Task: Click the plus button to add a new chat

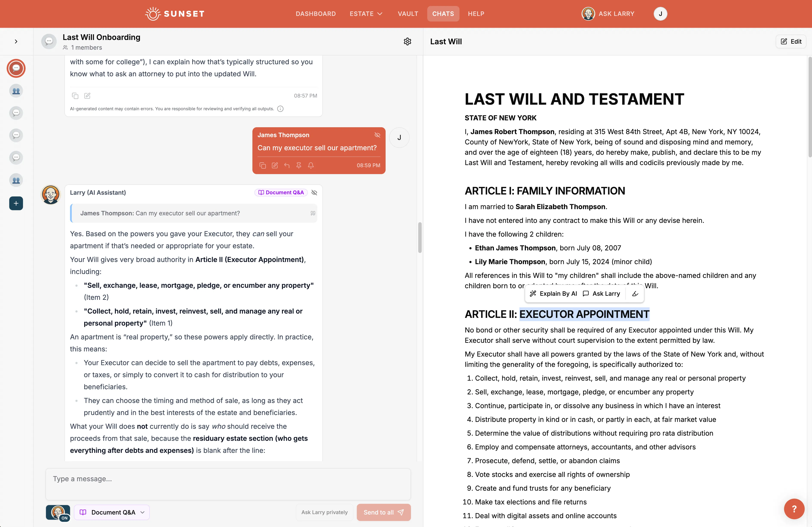Action: point(16,203)
